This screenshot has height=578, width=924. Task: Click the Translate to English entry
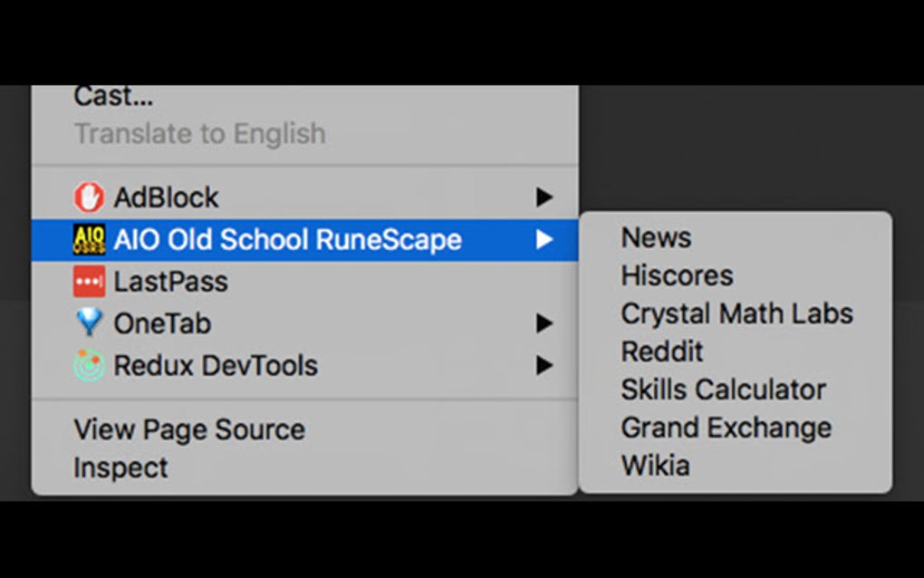click(200, 134)
